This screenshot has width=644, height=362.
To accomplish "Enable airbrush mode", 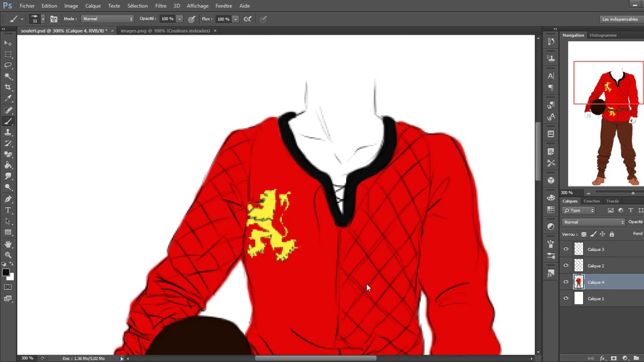I will [x=248, y=19].
